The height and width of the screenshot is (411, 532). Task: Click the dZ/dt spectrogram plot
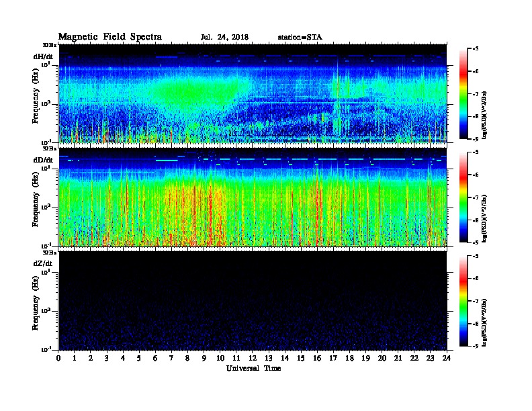coord(253,301)
